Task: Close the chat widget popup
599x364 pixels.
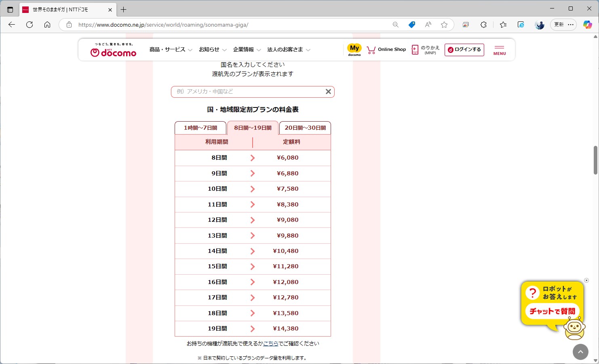Action: [586, 280]
